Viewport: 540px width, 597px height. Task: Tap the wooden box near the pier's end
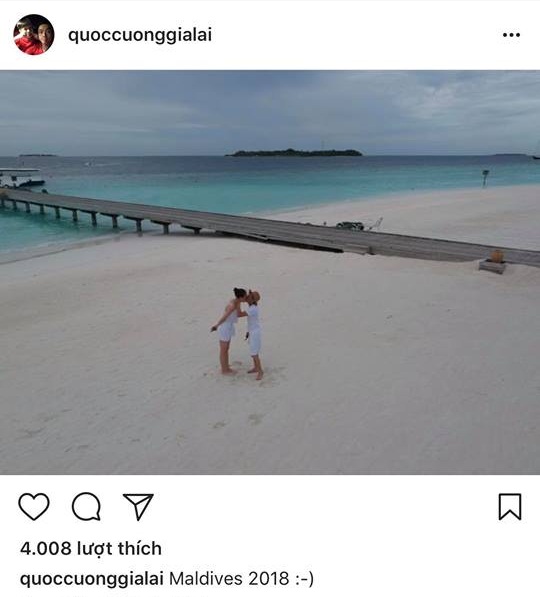pyautogui.click(x=493, y=262)
